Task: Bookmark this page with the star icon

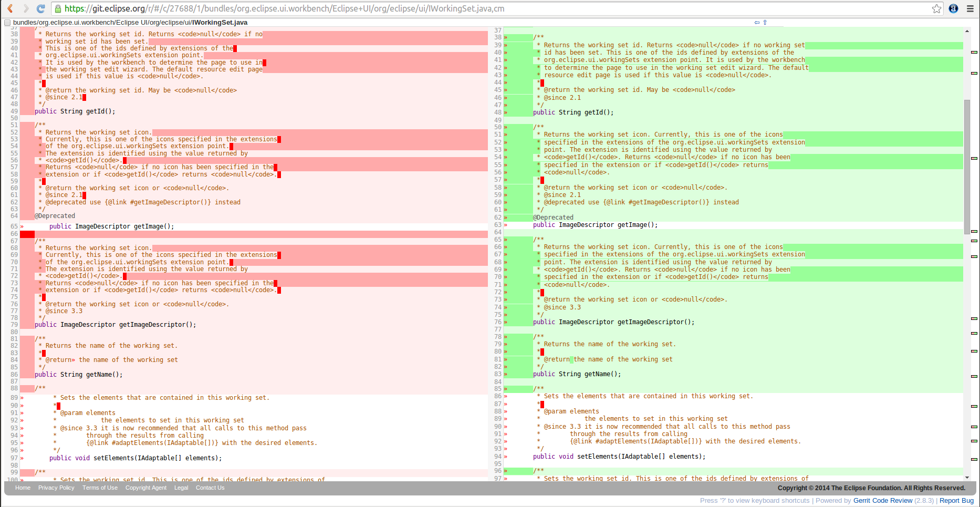Action: pos(936,8)
